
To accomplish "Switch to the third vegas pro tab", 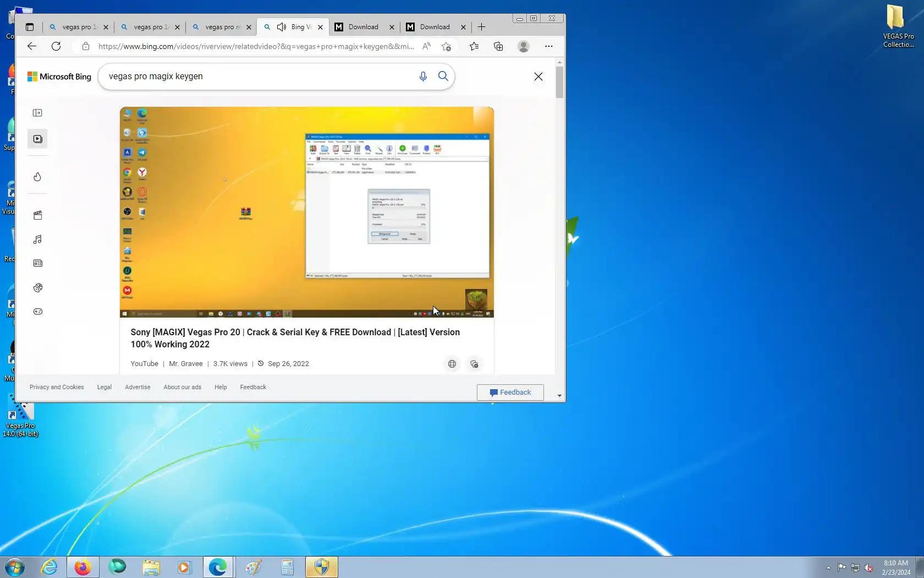I will tap(221, 27).
